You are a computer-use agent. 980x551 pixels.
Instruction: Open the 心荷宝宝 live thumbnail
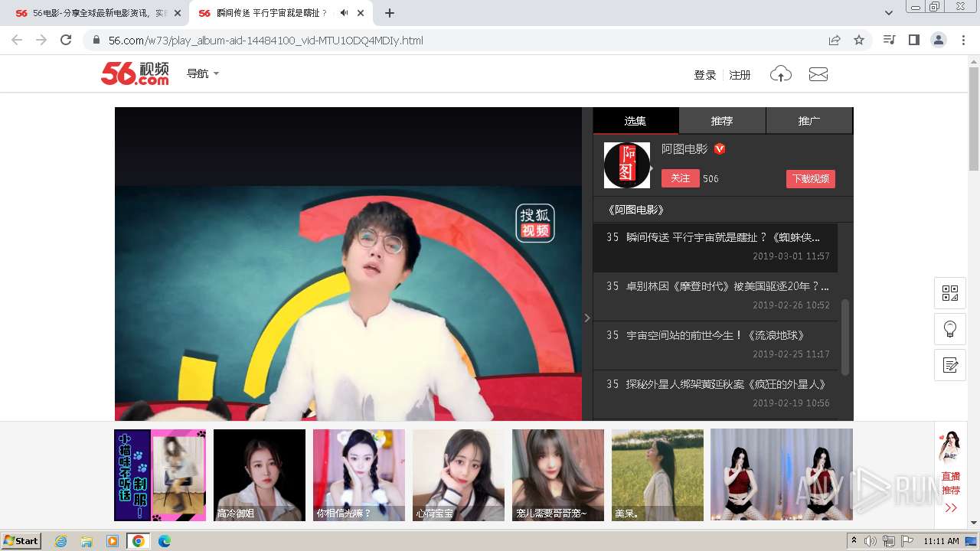pyautogui.click(x=459, y=475)
